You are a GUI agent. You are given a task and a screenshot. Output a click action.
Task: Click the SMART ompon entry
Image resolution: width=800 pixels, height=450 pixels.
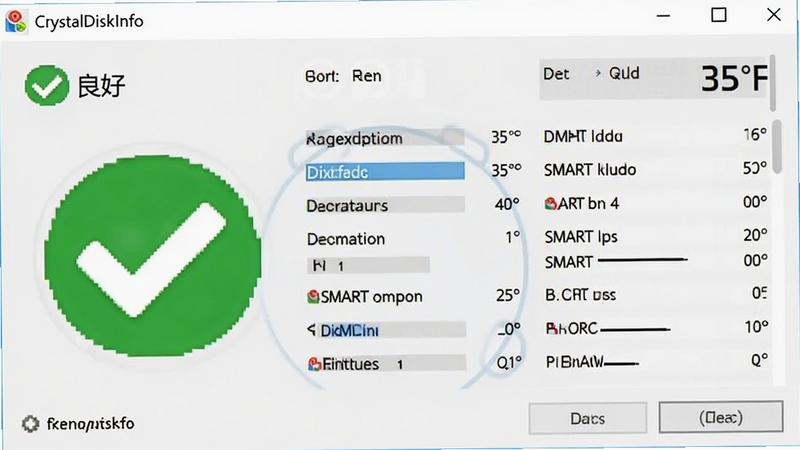[x=371, y=296]
